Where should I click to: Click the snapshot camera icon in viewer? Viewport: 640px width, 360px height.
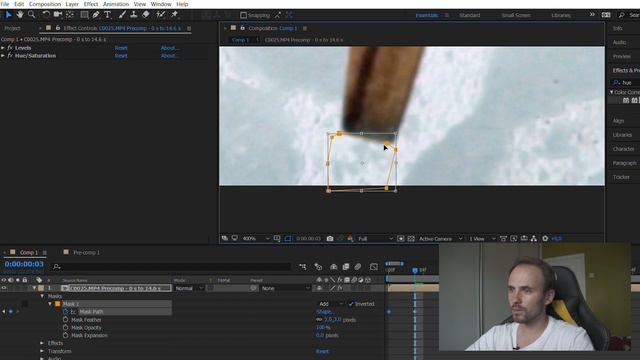pyautogui.click(x=330, y=238)
